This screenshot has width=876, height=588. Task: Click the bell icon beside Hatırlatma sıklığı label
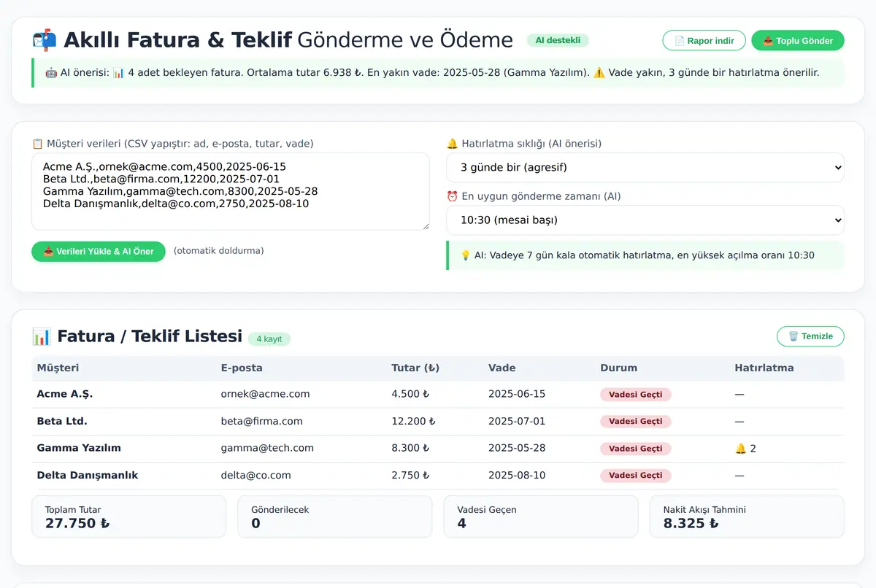(452, 144)
